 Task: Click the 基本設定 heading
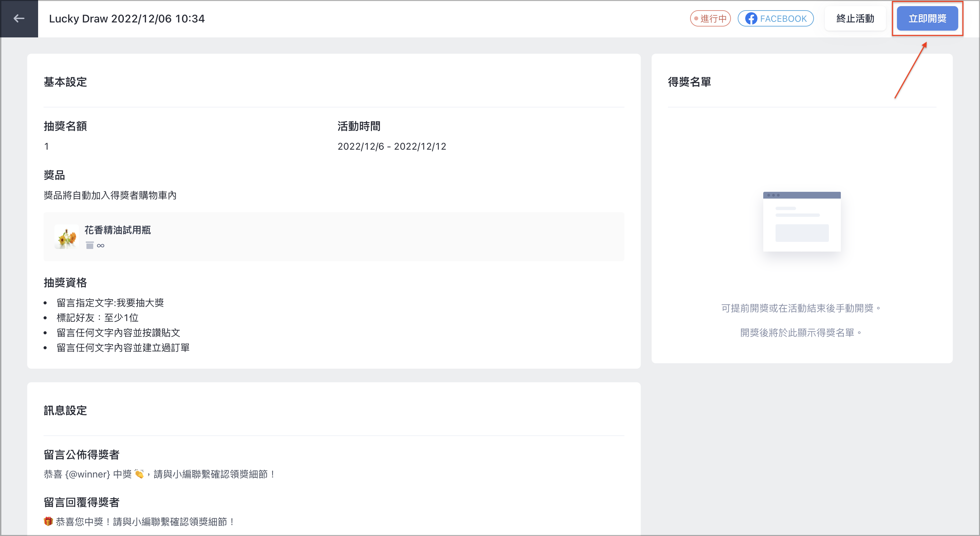[65, 82]
